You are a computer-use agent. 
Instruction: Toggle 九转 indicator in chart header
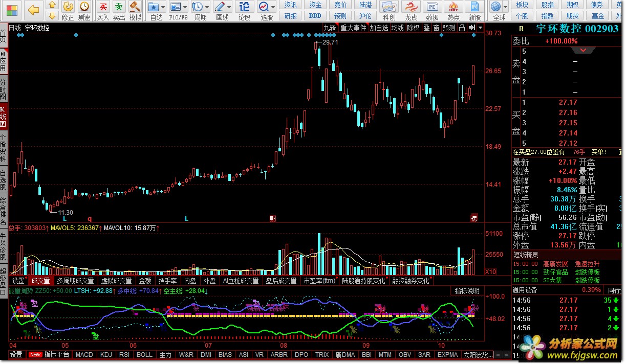(330, 28)
